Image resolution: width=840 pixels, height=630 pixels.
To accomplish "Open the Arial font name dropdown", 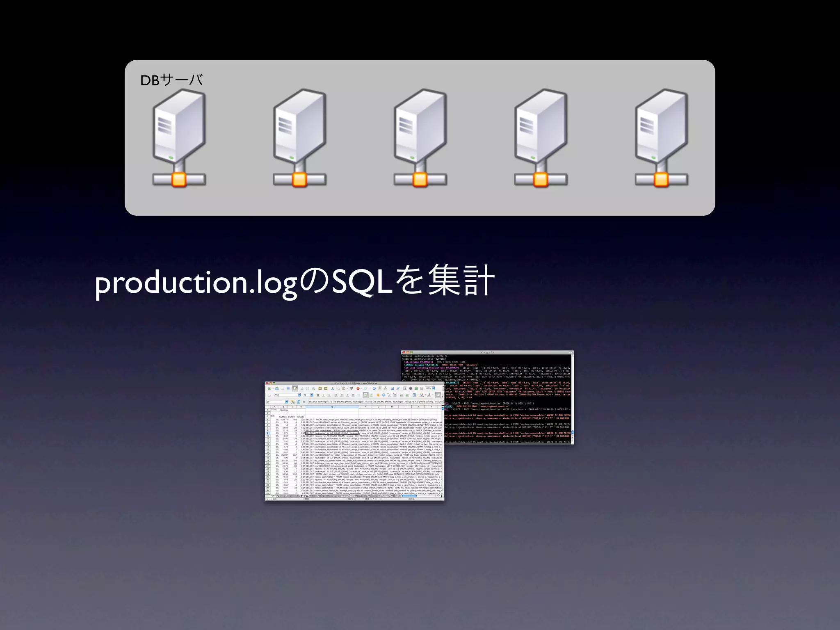I will tap(299, 395).
